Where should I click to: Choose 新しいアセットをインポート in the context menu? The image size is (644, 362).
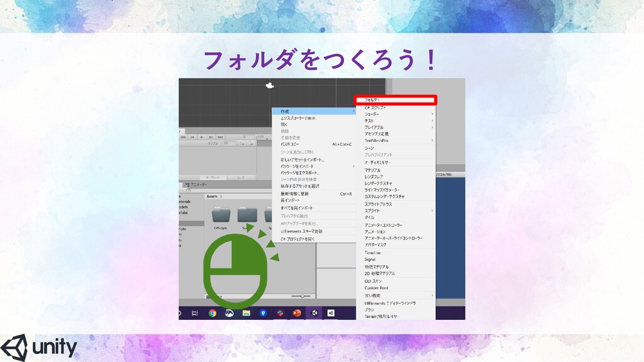tap(314, 160)
